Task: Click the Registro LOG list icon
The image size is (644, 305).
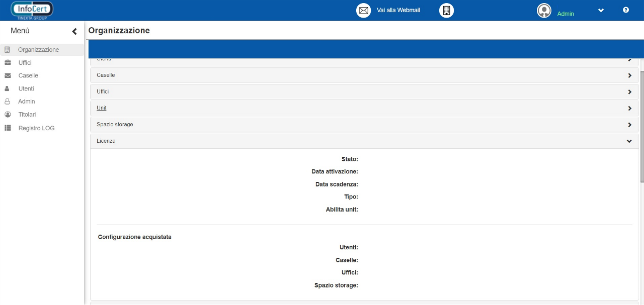Action: pyautogui.click(x=8, y=128)
